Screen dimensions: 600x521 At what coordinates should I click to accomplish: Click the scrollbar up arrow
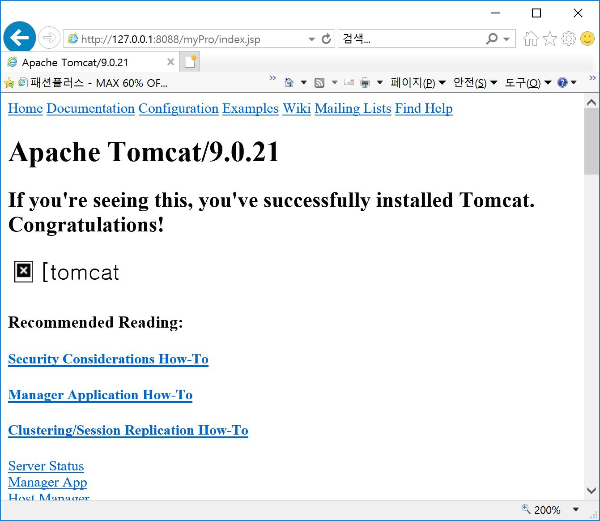click(592, 102)
